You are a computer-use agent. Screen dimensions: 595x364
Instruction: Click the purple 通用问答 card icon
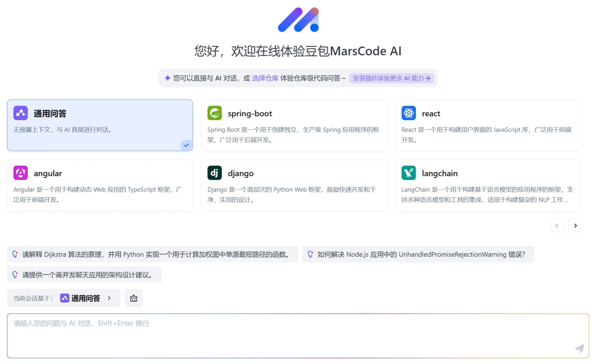20,113
